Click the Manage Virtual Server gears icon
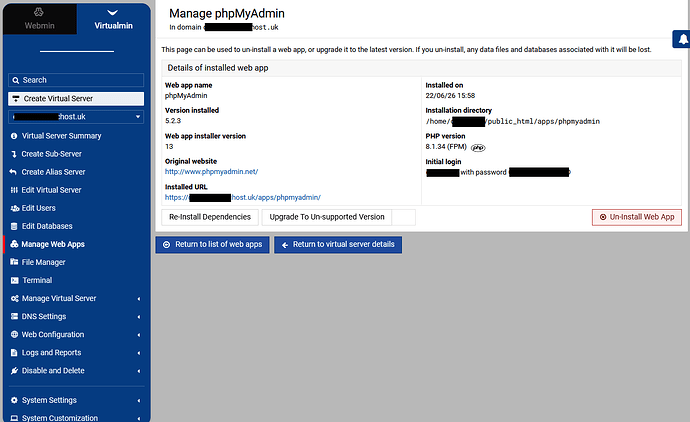 pyautogui.click(x=15, y=298)
